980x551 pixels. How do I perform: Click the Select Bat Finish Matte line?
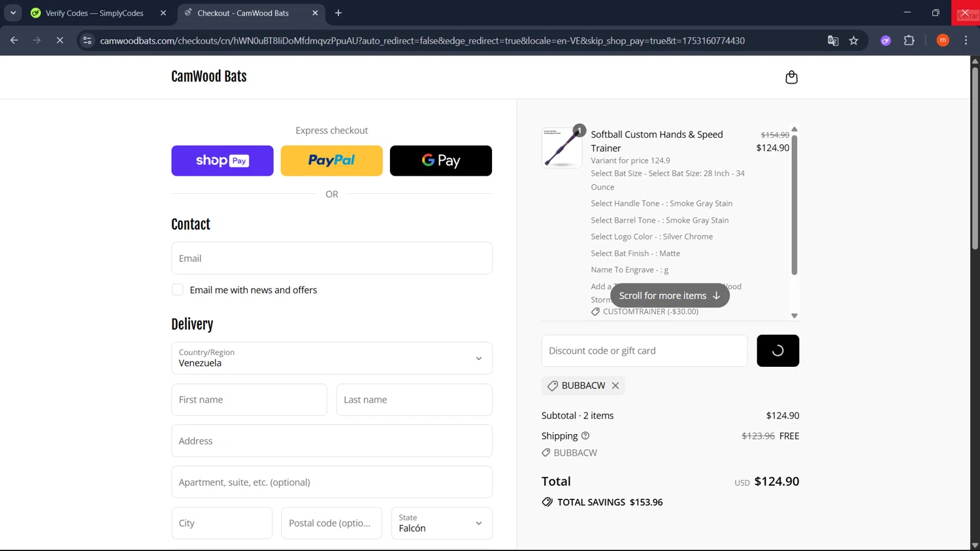point(635,253)
